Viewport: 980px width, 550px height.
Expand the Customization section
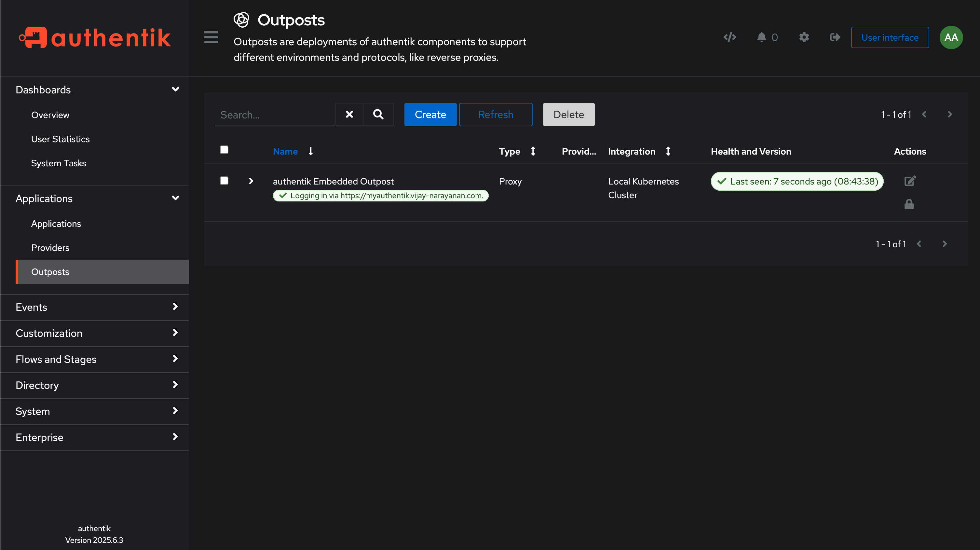click(94, 334)
